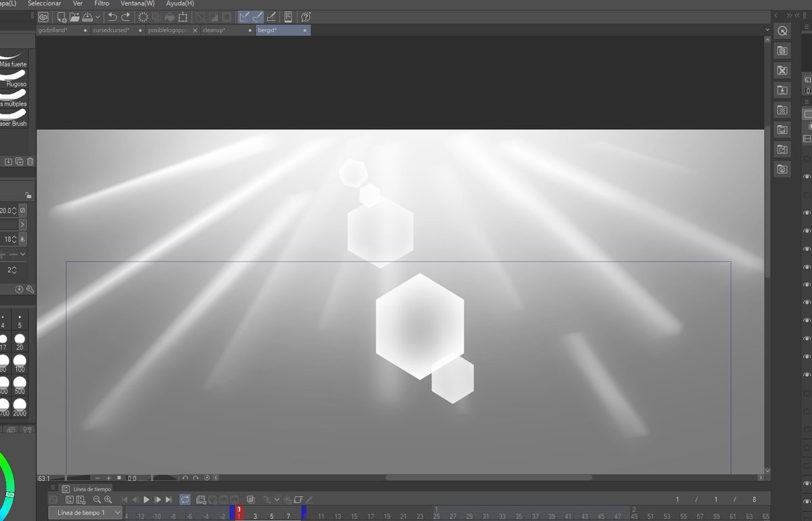Click the X icon in right dock panel
The image size is (812, 521).
coord(782,70)
